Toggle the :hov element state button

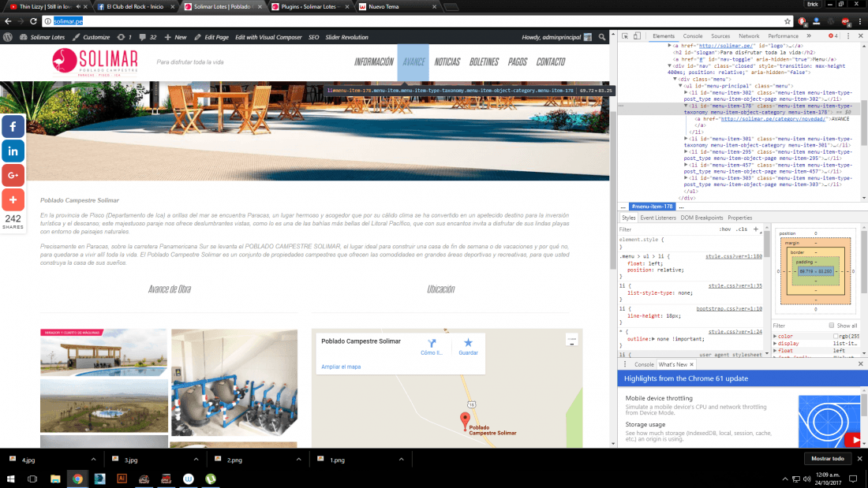(724, 229)
